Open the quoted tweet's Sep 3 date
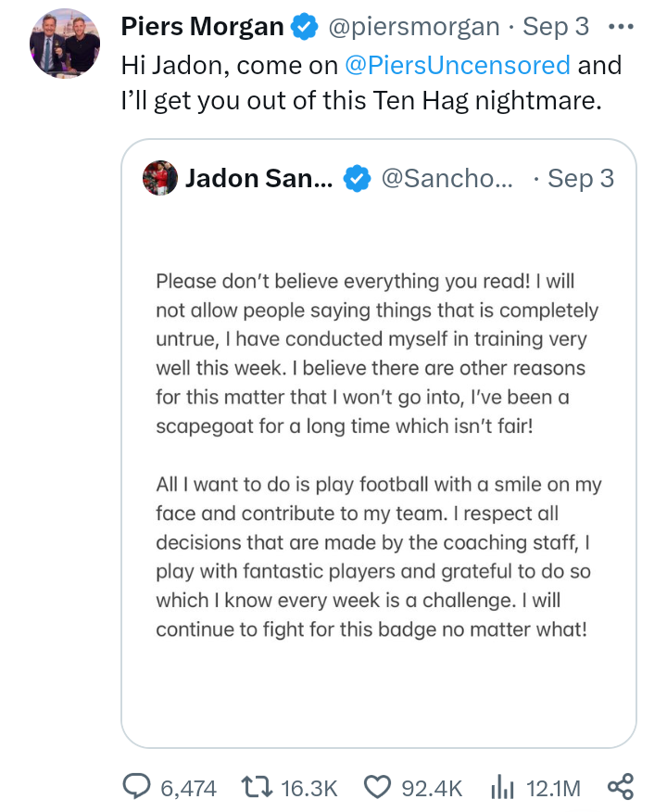The width and height of the screenshot is (667, 812). tap(581, 178)
